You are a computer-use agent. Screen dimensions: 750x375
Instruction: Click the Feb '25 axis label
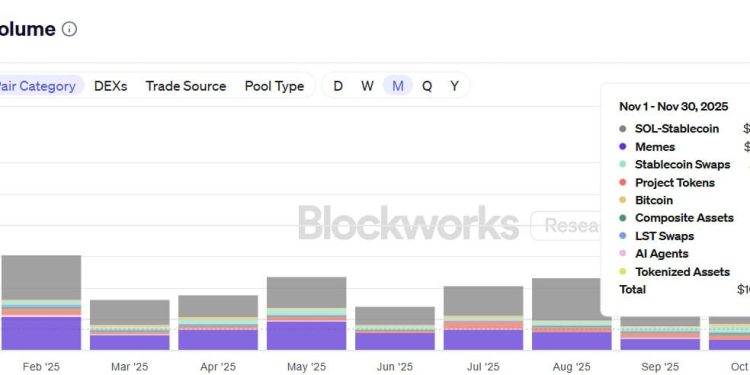(42, 367)
